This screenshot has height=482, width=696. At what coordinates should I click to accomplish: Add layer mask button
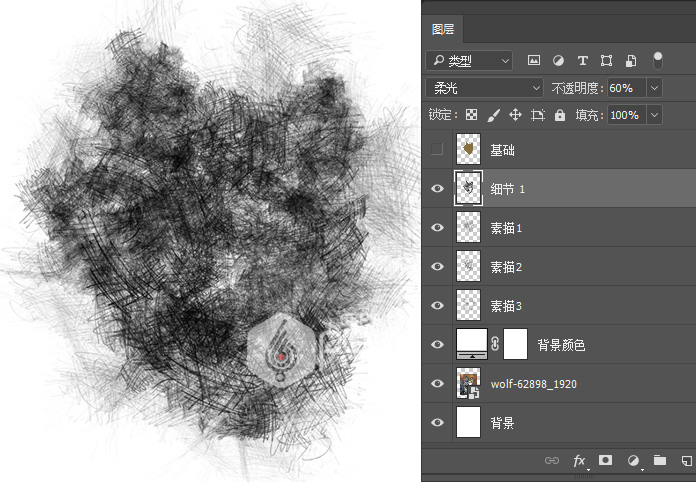pos(605,460)
